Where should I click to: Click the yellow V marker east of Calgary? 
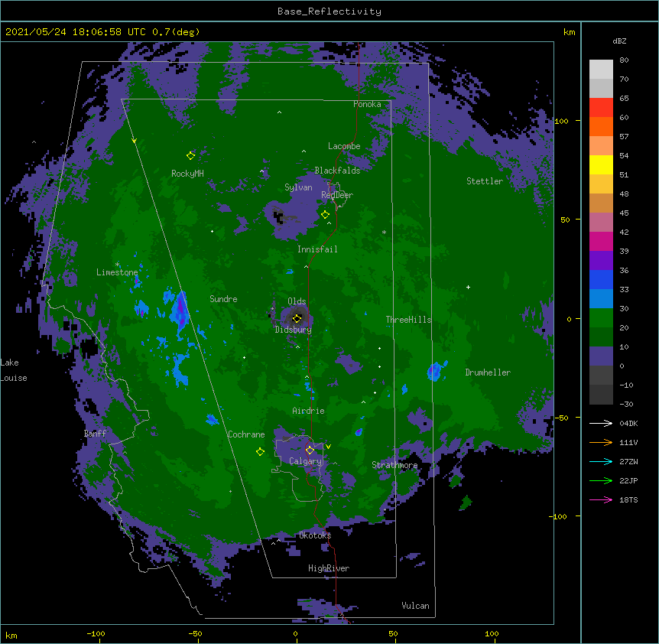(x=328, y=447)
